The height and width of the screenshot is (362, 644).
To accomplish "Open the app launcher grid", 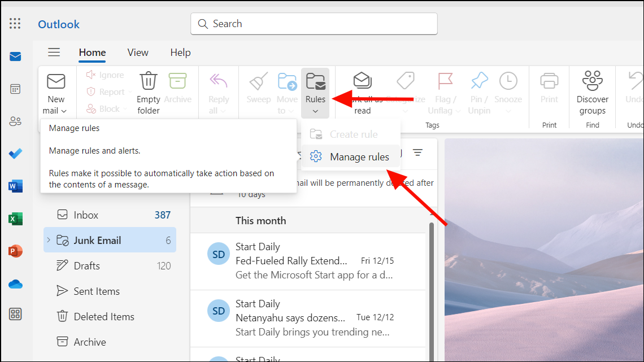I will coord(15,23).
